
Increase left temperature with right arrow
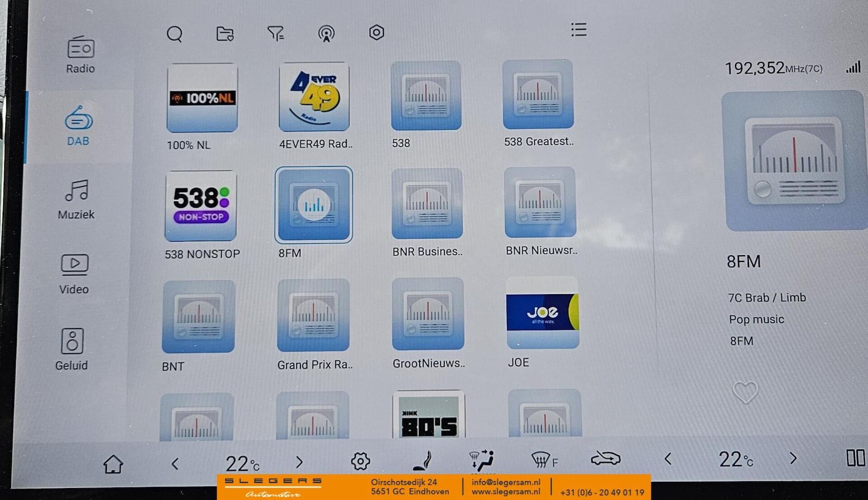click(299, 462)
